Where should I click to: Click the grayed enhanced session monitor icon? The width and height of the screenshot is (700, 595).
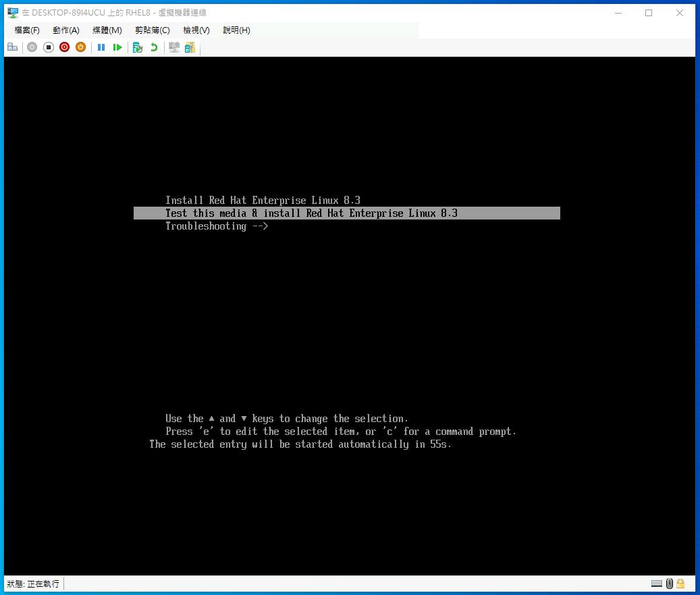(174, 47)
